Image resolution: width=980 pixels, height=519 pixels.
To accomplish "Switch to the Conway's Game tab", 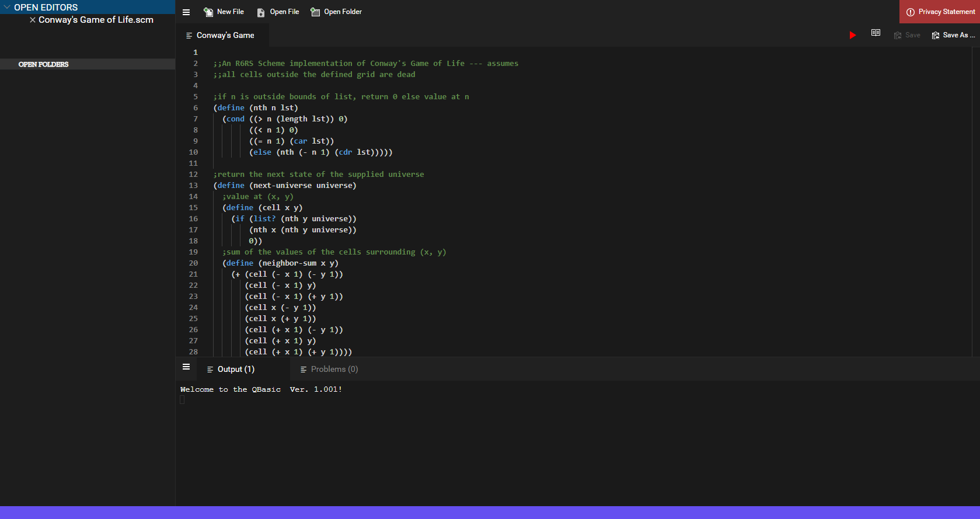I will pos(222,35).
